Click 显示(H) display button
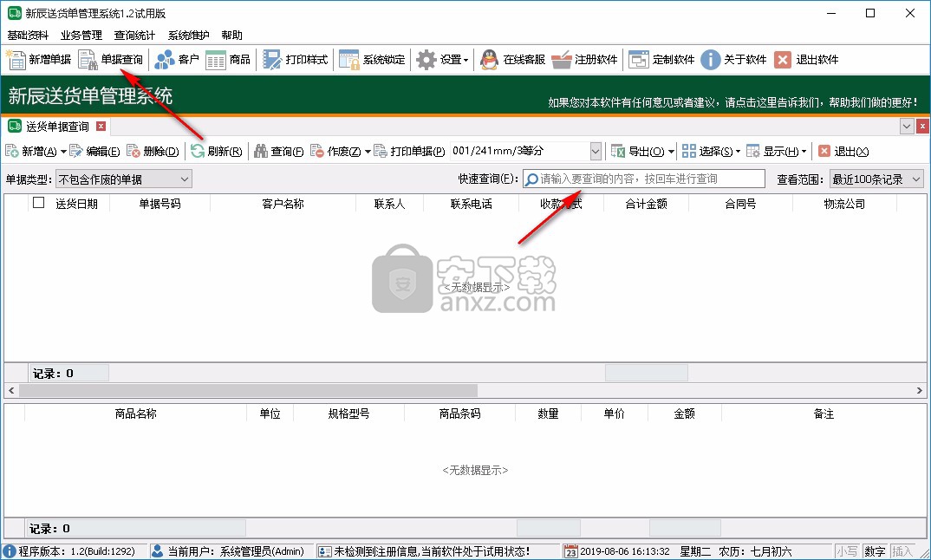The width and height of the screenshot is (931, 560). (772, 152)
